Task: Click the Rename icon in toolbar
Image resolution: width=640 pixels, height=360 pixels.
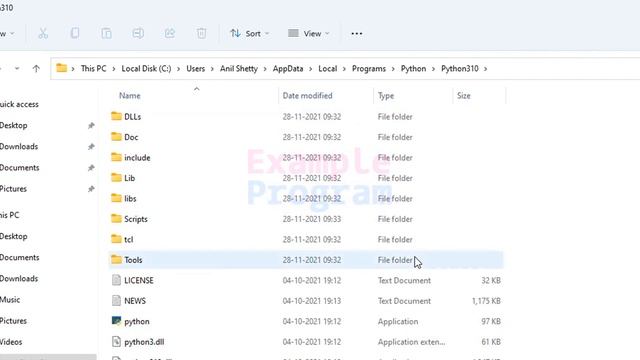Action: (138, 33)
